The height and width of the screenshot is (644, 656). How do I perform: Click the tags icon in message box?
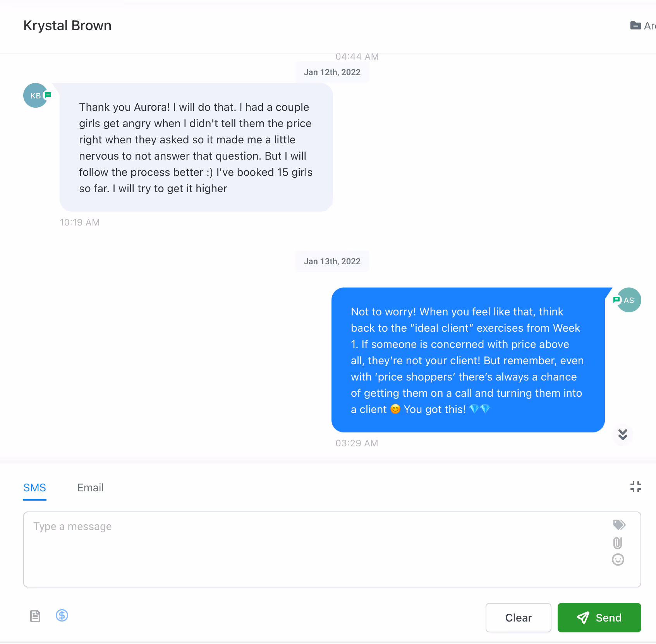click(619, 525)
